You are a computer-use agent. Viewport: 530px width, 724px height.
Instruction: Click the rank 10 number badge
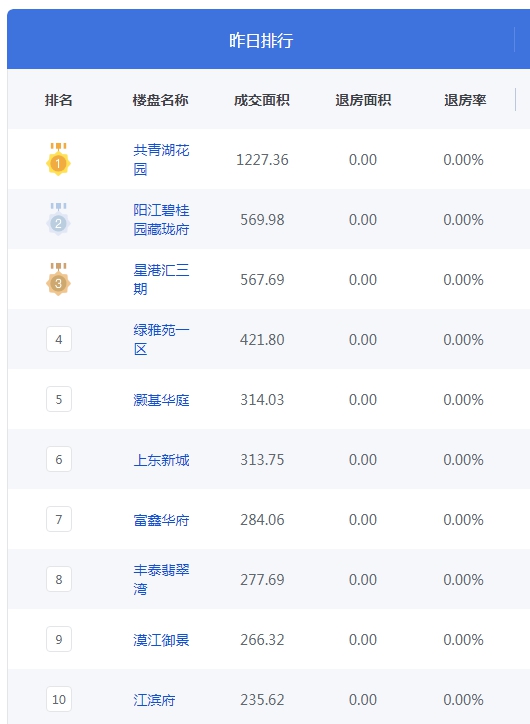tap(59, 700)
